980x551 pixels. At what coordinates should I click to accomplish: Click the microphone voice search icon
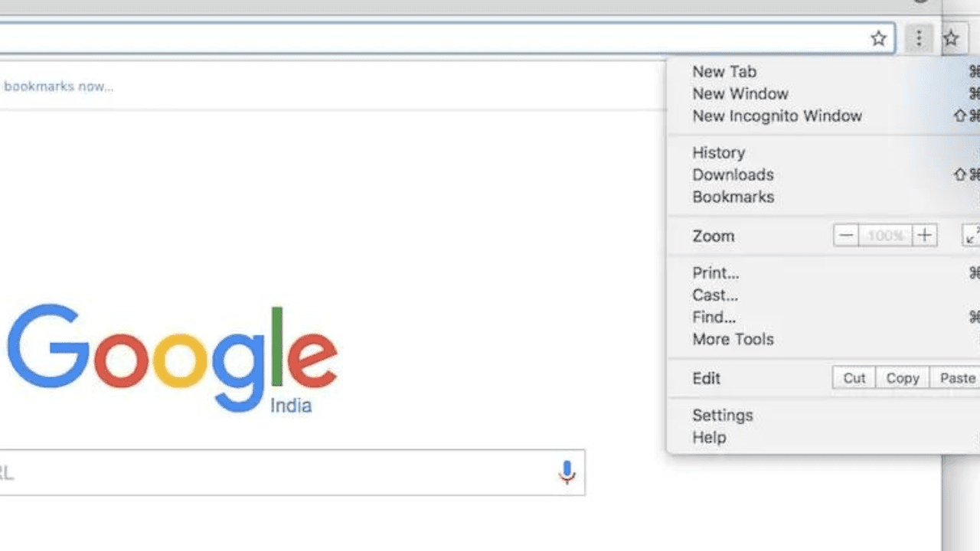coord(567,472)
